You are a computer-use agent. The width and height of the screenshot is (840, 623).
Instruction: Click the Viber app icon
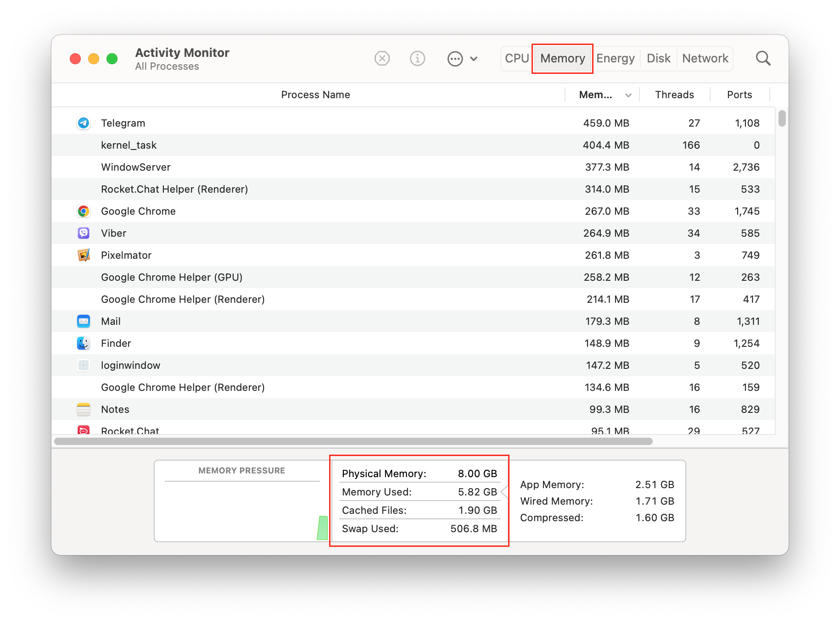coord(84,233)
